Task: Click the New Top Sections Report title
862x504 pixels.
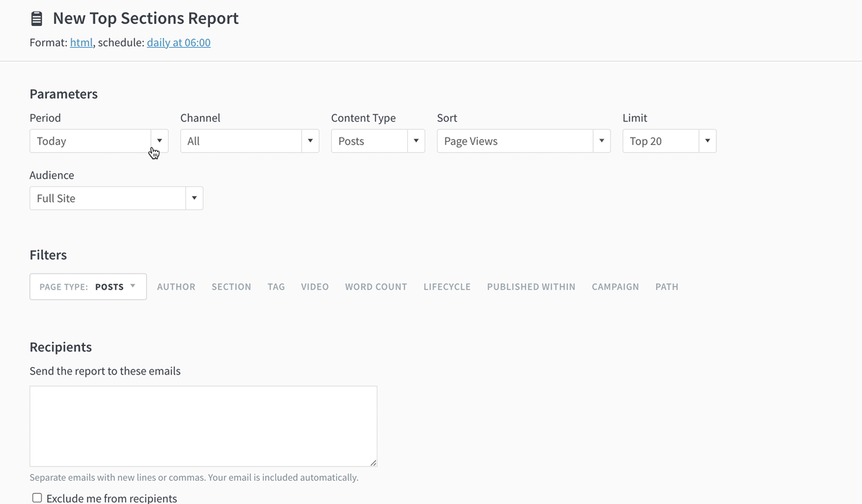Action: pos(146,18)
